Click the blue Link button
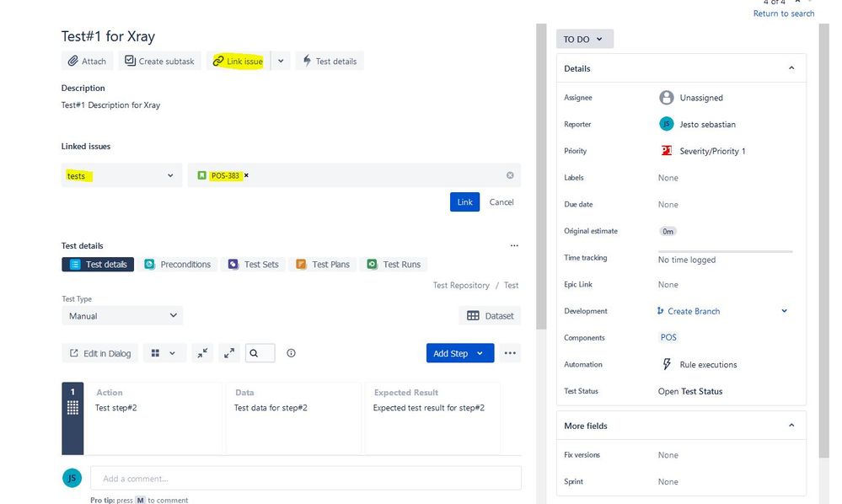The width and height of the screenshot is (842, 504). click(464, 201)
